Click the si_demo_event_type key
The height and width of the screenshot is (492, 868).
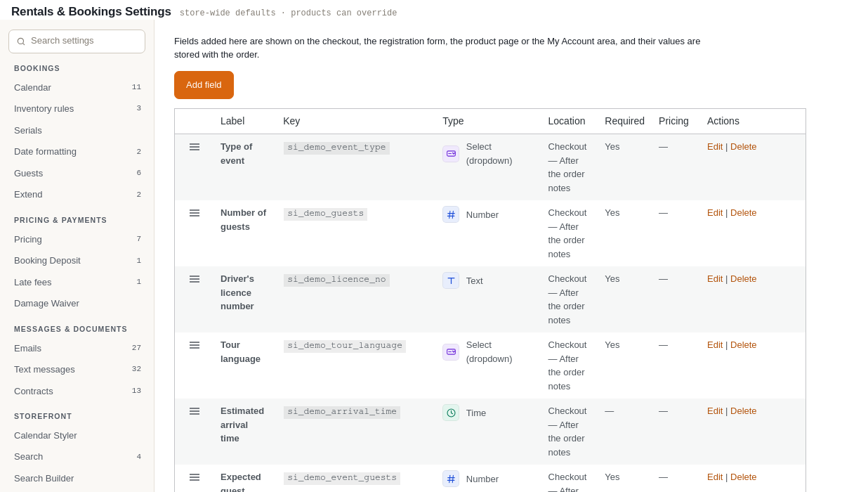336,148
